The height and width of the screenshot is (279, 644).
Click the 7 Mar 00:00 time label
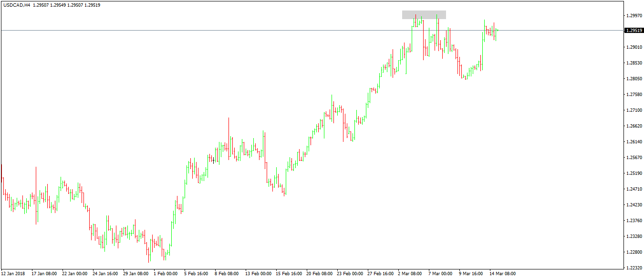tap(440, 274)
